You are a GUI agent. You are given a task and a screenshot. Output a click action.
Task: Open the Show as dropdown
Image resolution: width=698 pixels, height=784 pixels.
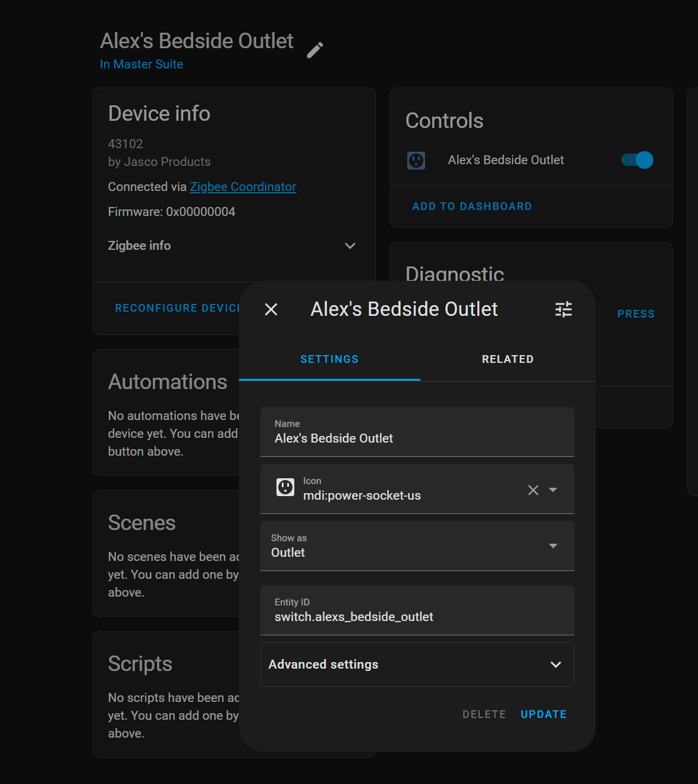[552, 545]
